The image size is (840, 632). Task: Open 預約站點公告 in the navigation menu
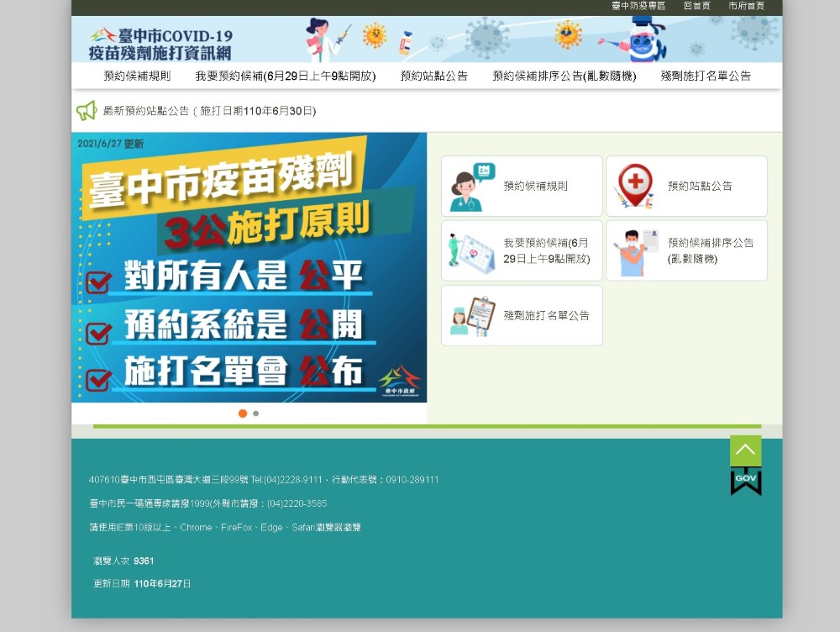point(433,76)
